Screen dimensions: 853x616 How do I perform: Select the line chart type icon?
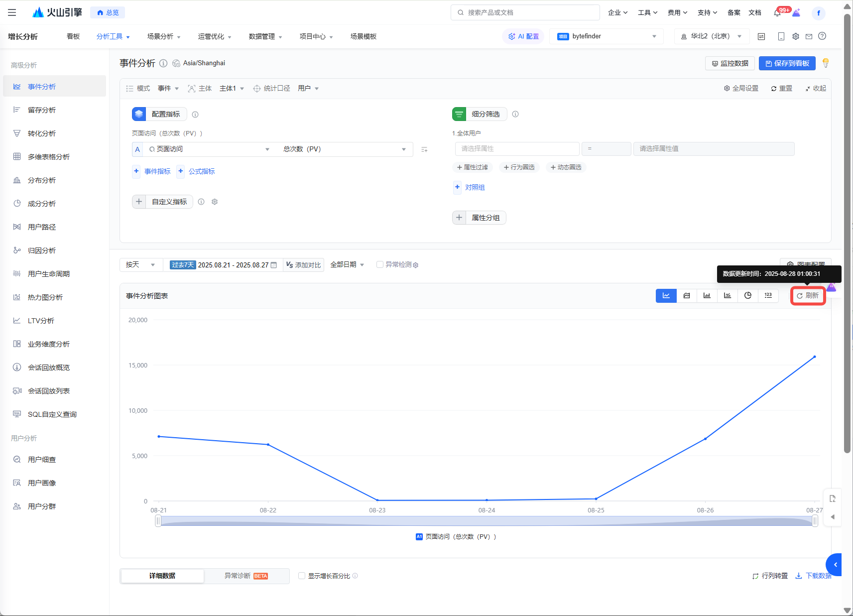coord(666,296)
